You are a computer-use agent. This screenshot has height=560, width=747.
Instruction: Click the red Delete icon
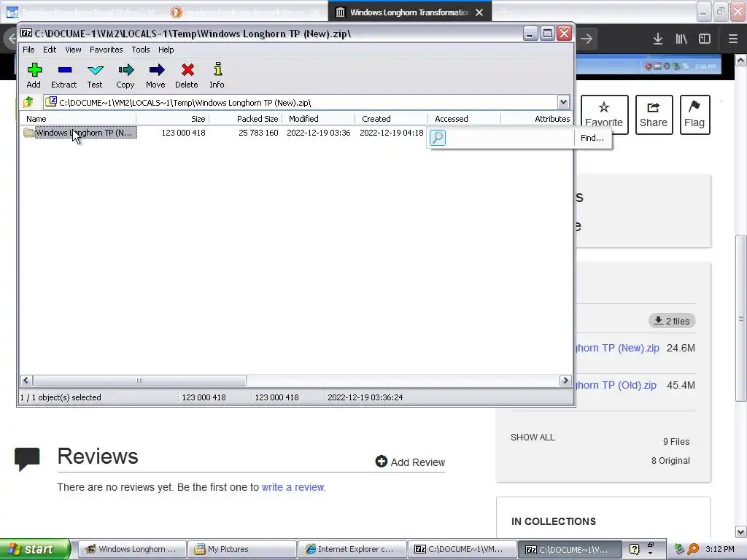click(x=187, y=70)
